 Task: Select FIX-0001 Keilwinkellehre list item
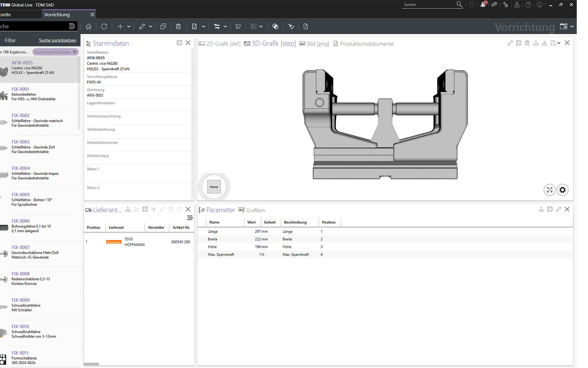pos(40,95)
